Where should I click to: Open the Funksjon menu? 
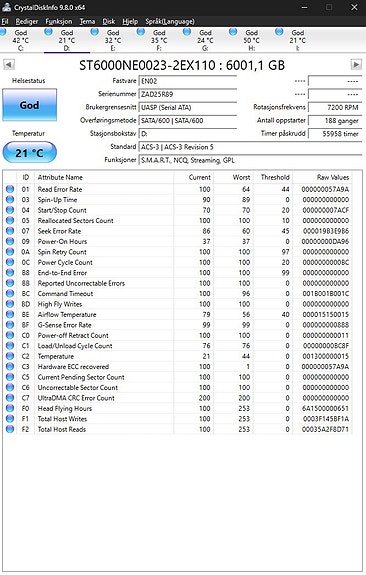tap(59, 22)
